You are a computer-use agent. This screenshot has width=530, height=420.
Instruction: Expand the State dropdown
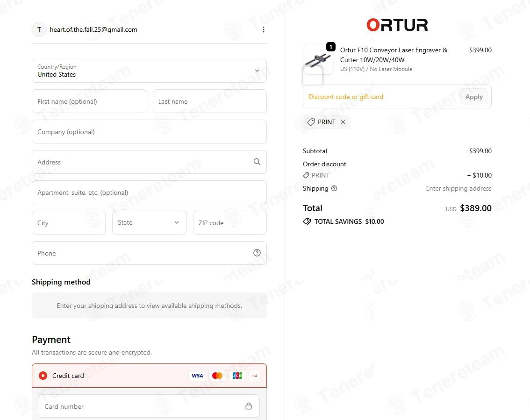pos(149,222)
